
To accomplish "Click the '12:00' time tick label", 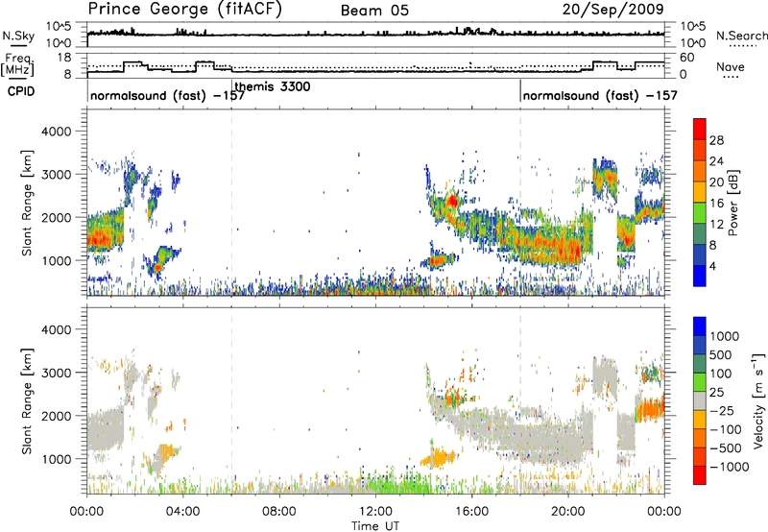I will pyautogui.click(x=375, y=512).
